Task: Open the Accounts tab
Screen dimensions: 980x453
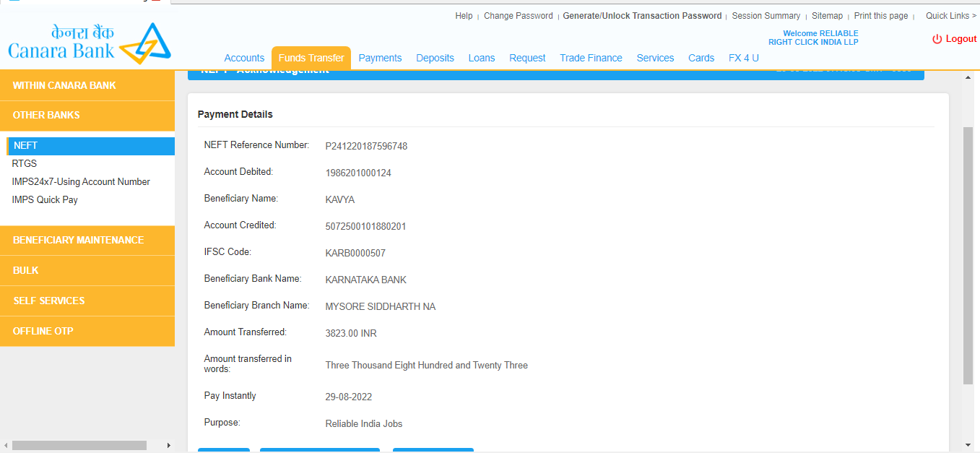Action: pyautogui.click(x=244, y=58)
